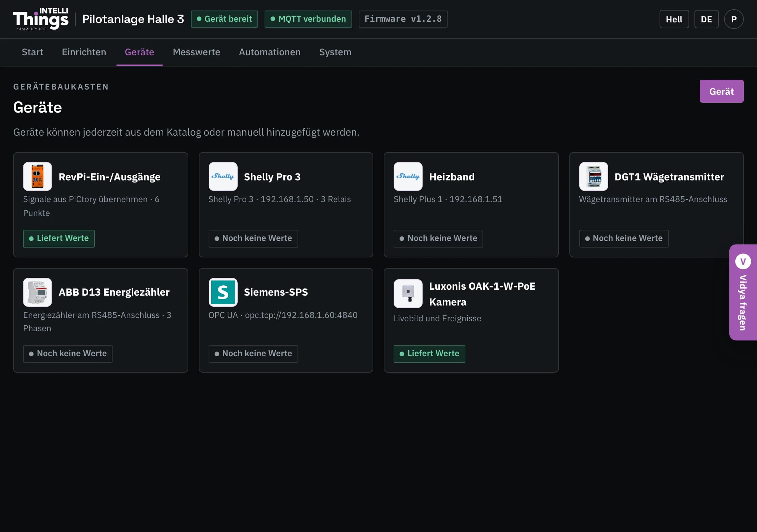Click the Vidya avatar circle icon
This screenshot has width=757, height=532.
coord(743,261)
